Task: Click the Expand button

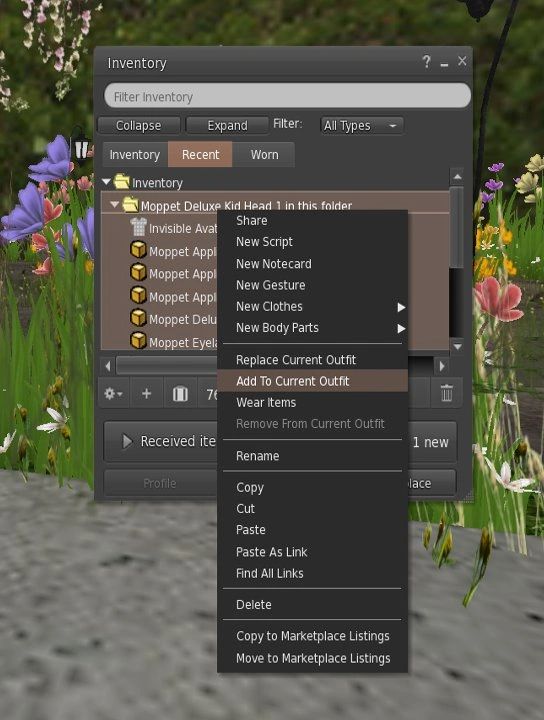Action: tap(227, 125)
